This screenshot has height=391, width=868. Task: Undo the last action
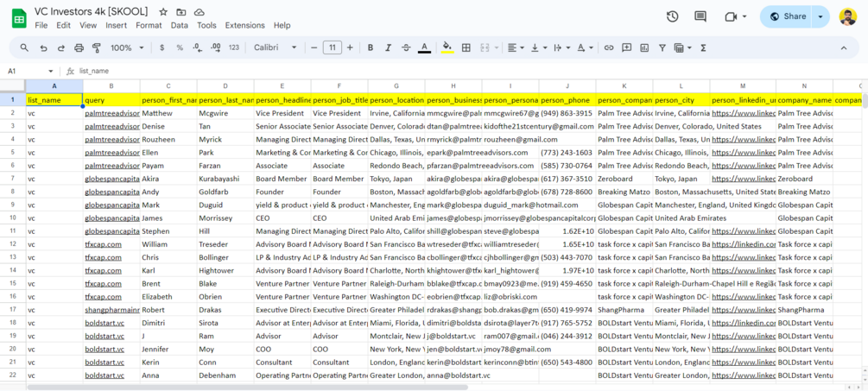pos(43,48)
